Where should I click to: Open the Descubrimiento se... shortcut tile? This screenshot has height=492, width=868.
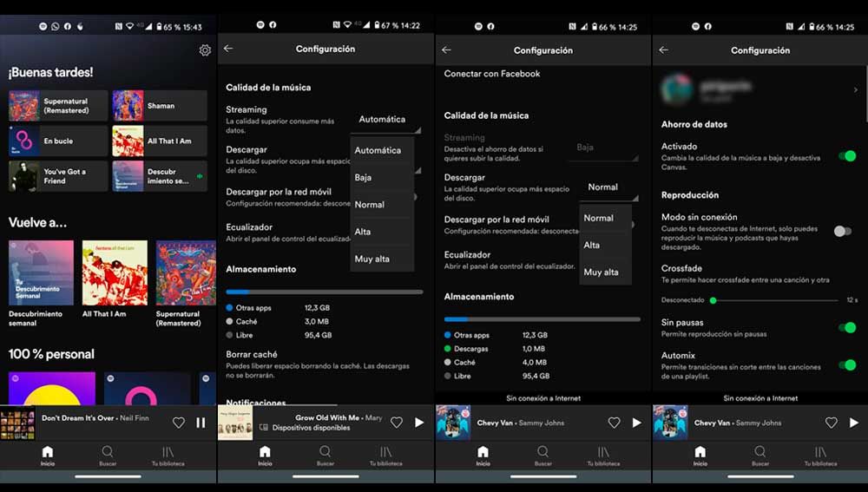160,176
